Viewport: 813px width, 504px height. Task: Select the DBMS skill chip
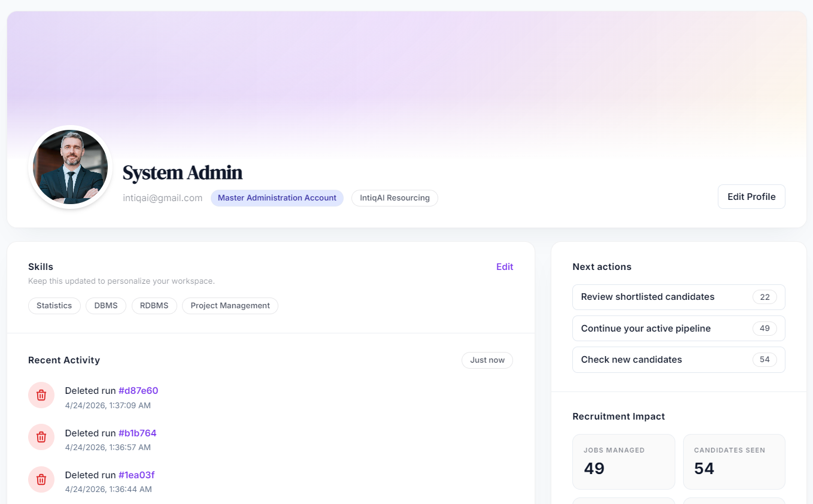click(x=106, y=306)
